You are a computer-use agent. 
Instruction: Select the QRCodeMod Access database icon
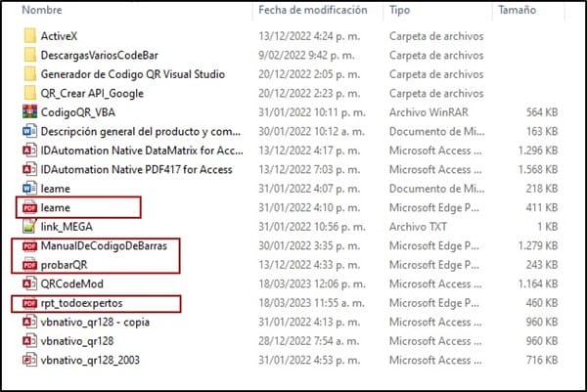(x=28, y=283)
